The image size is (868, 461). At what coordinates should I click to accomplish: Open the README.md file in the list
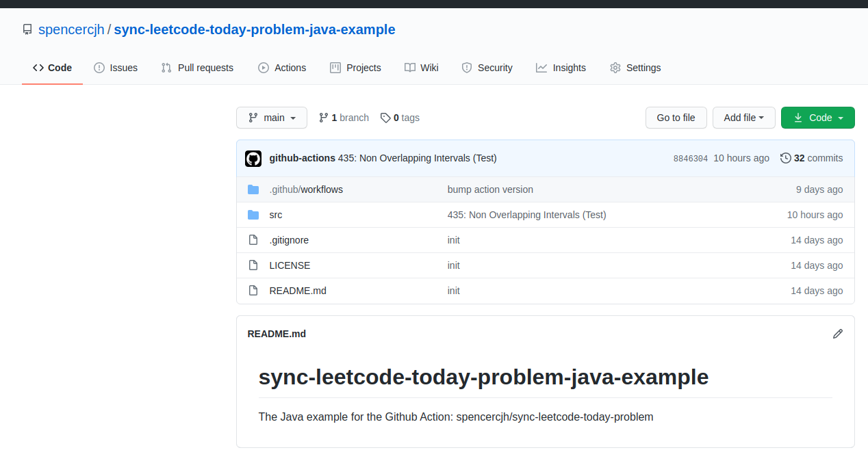tap(298, 291)
